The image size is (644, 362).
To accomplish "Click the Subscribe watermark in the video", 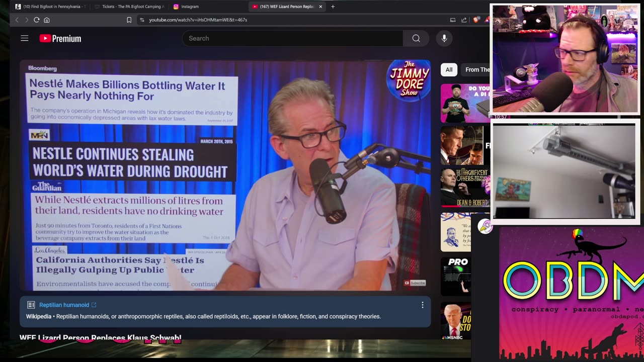I will (415, 283).
